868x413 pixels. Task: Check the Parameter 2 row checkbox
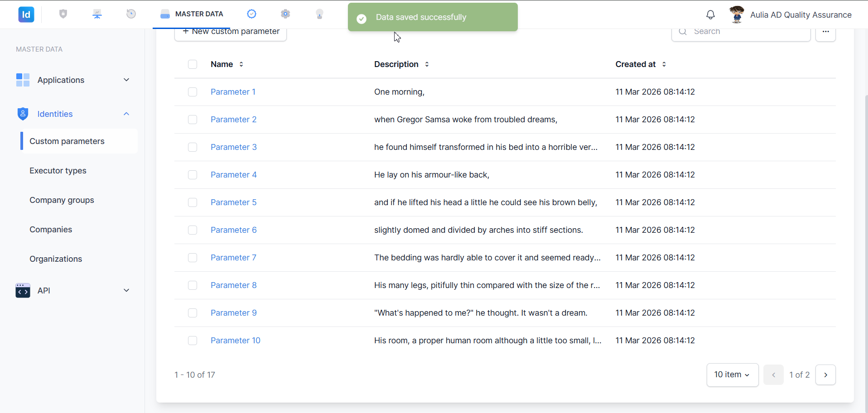click(x=193, y=120)
